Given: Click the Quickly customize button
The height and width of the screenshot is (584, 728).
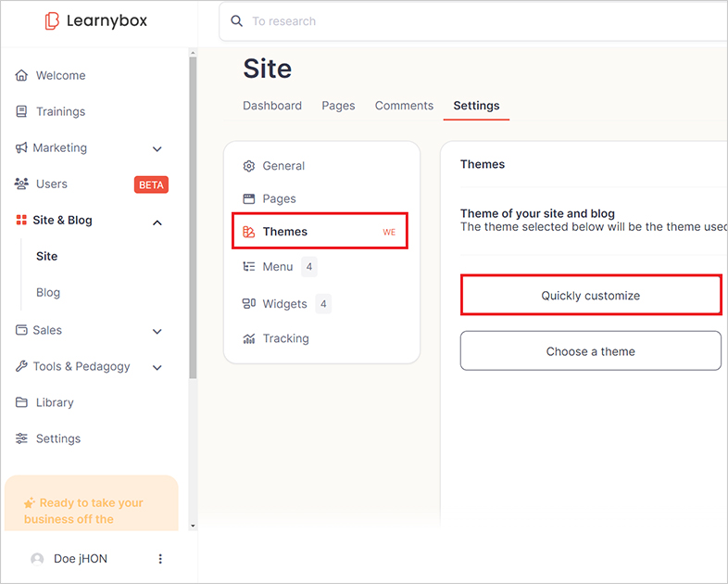Looking at the screenshot, I should 591,295.
